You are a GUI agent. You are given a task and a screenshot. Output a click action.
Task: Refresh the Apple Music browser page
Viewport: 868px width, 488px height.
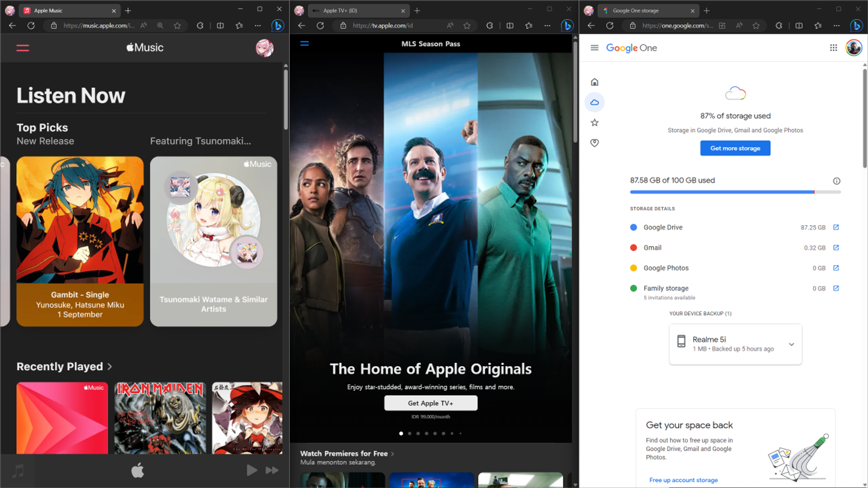click(x=31, y=26)
